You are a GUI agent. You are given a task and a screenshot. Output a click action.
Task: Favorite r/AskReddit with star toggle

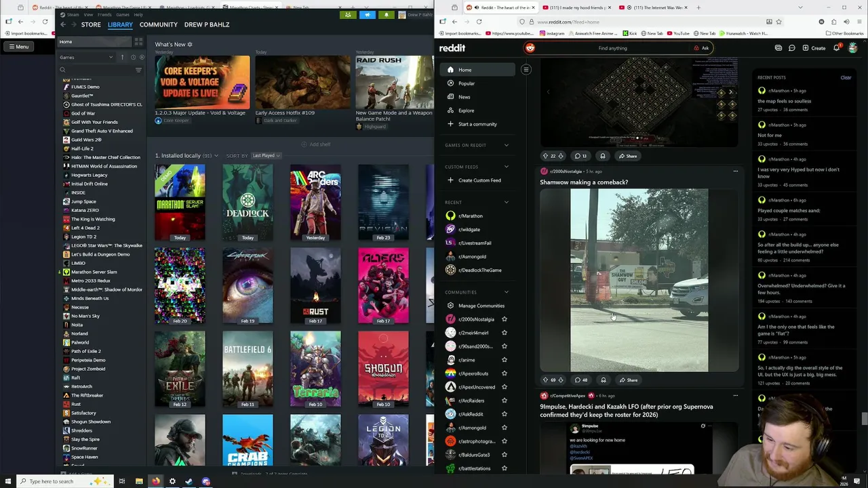click(x=504, y=414)
